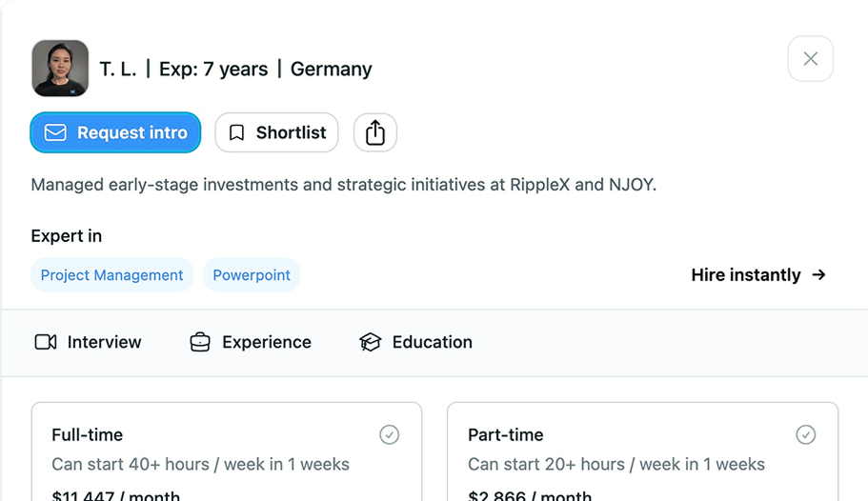Open the T. L. profile photo
Image resolution: width=868 pixels, height=501 pixels.
60,69
